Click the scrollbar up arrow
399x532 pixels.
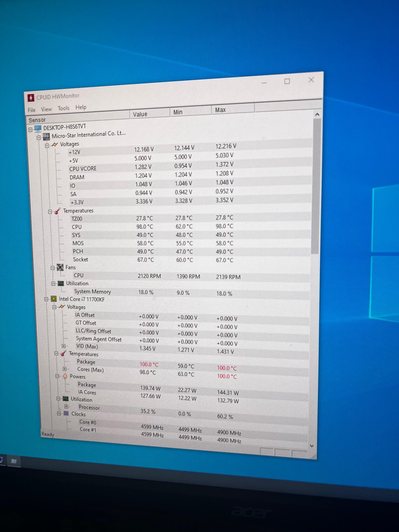pyautogui.click(x=317, y=114)
